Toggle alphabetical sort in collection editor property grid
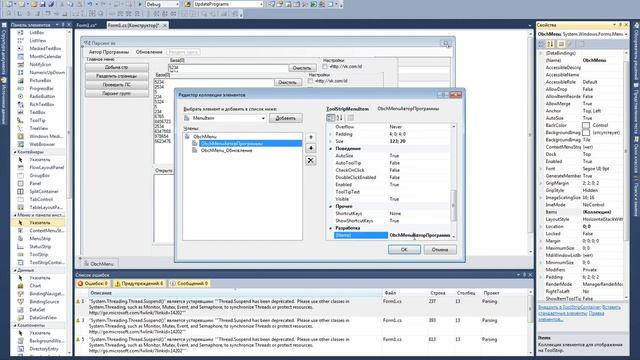Screen dimensions: 640x360 pos(340,118)
